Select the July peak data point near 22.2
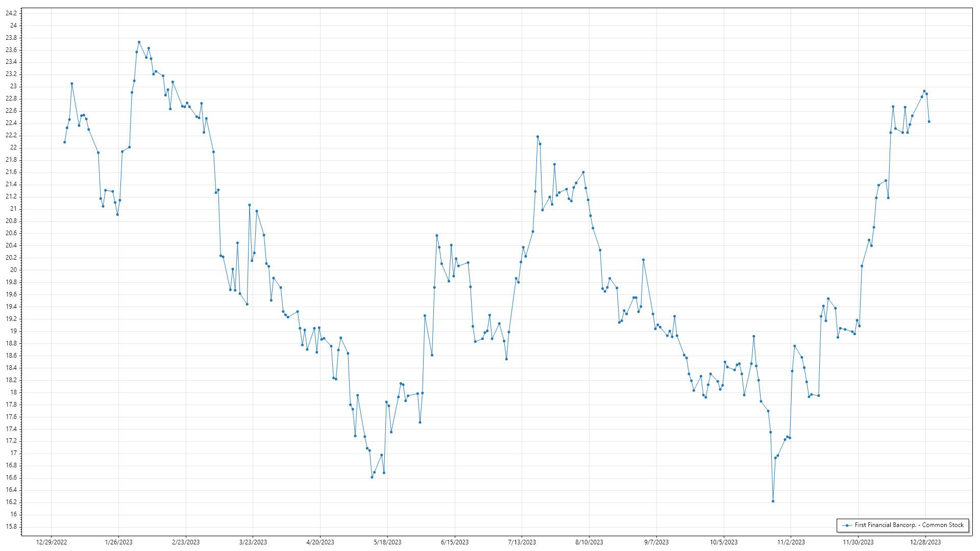 [x=537, y=137]
